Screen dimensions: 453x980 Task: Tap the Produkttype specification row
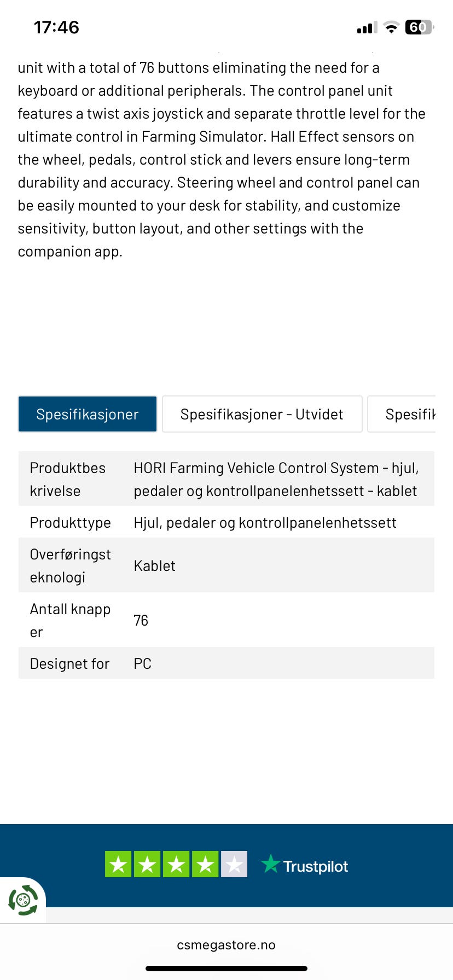point(226,522)
